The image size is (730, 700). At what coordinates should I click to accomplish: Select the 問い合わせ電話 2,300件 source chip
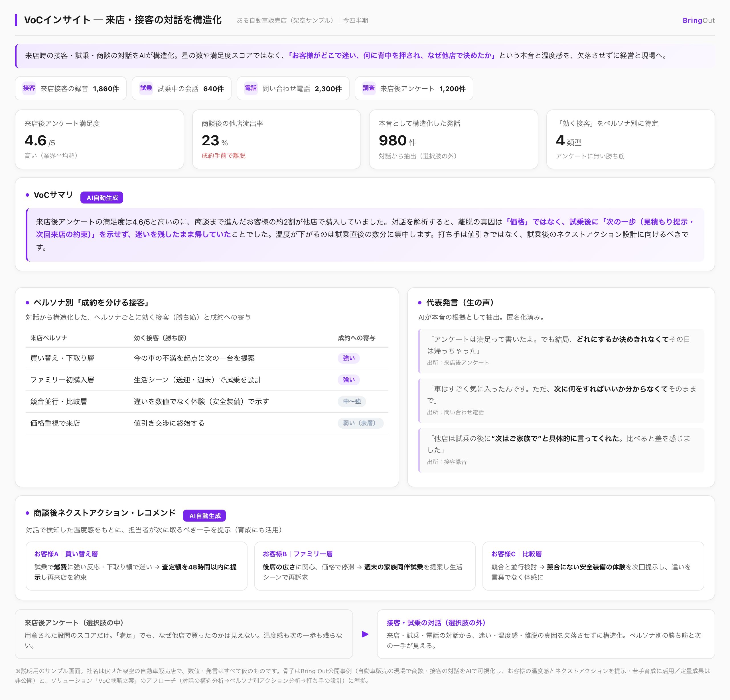(293, 89)
